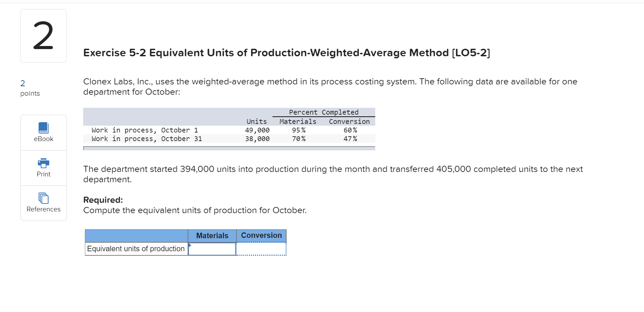This screenshot has height=312, width=644.
Task: Click the Conversion column header
Action: pos(261,235)
